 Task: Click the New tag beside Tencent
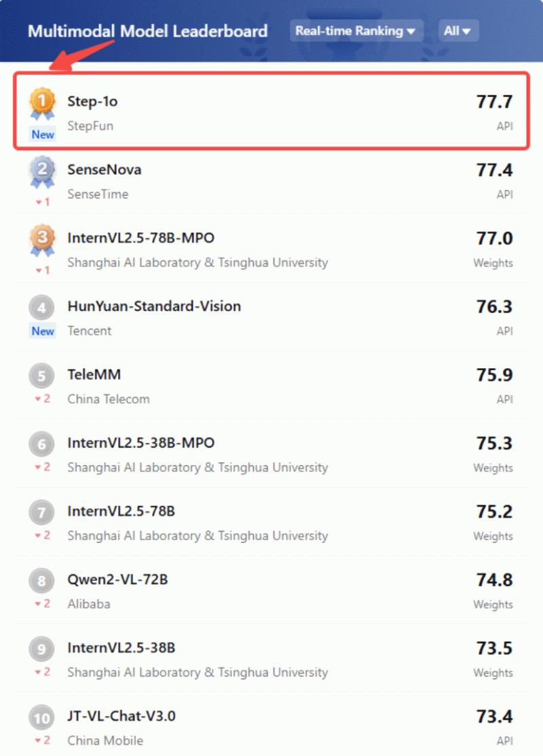[43, 331]
